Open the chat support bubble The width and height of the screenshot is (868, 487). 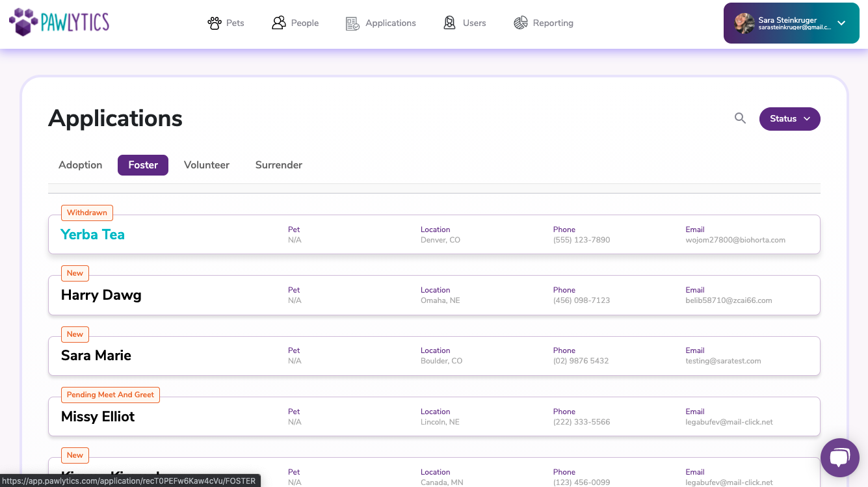[840, 458]
